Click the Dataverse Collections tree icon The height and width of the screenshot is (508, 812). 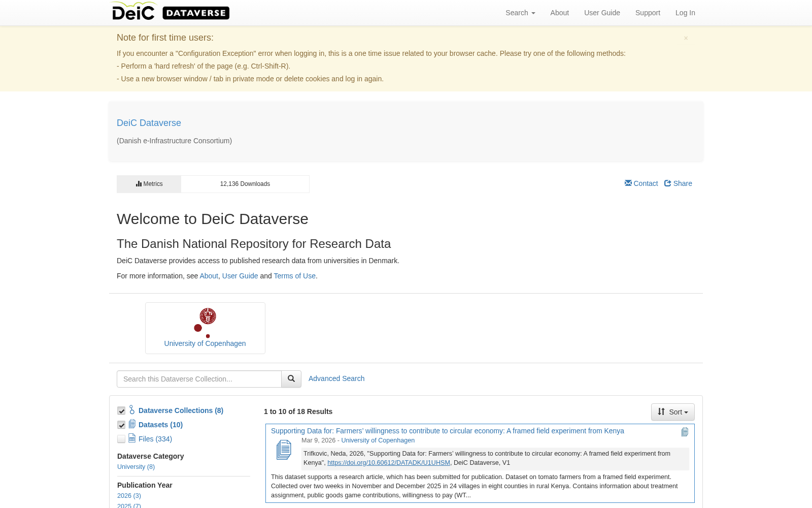pos(132,409)
